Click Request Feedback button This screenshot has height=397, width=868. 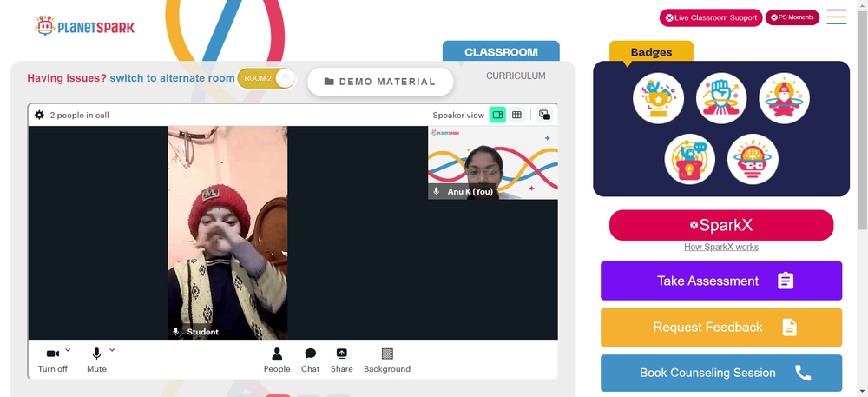tap(721, 328)
